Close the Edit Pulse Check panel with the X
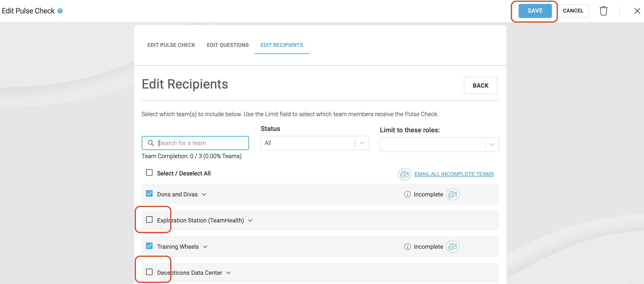This screenshot has height=284, width=644. click(x=637, y=11)
